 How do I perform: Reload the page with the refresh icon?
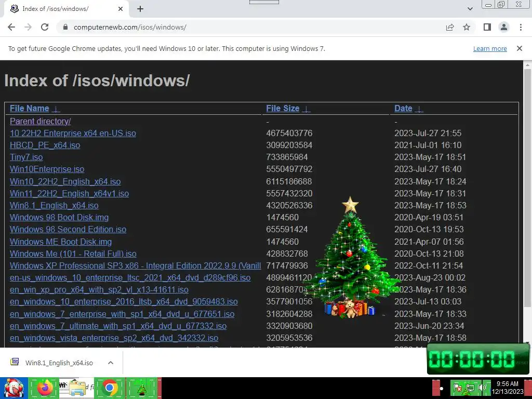tap(45, 27)
